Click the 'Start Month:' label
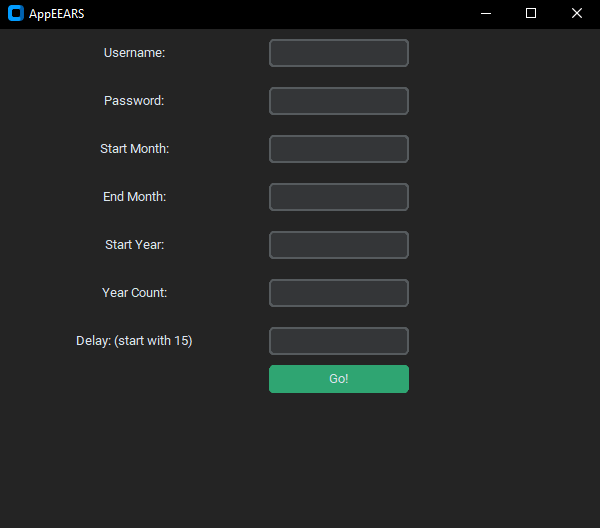This screenshot has width=600, height=528. click(x=134, y=148)
